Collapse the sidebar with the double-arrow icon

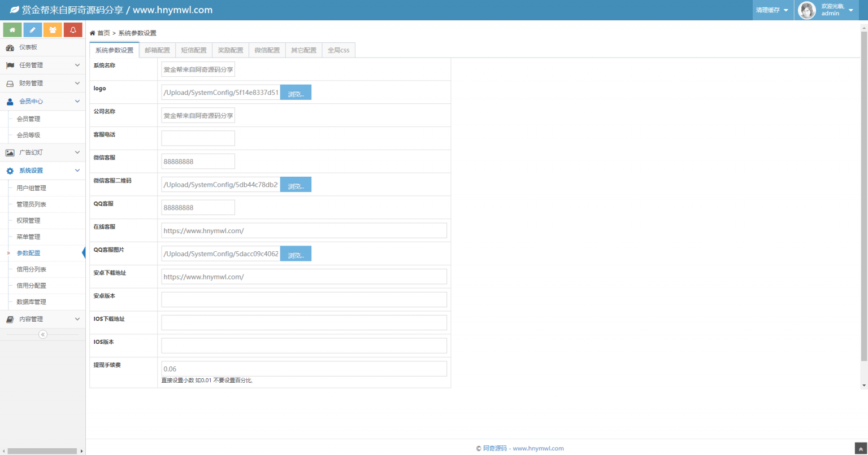click(x=43, y=335)
